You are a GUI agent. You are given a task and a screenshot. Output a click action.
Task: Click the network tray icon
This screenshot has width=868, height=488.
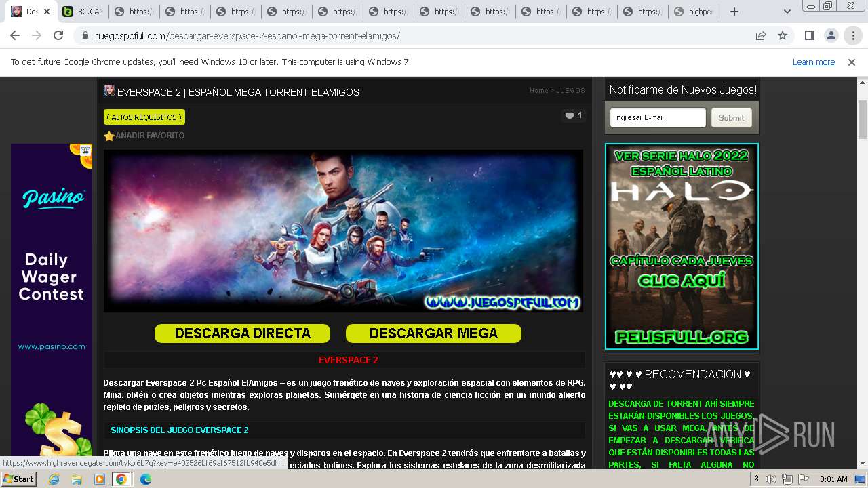[787, 479]
